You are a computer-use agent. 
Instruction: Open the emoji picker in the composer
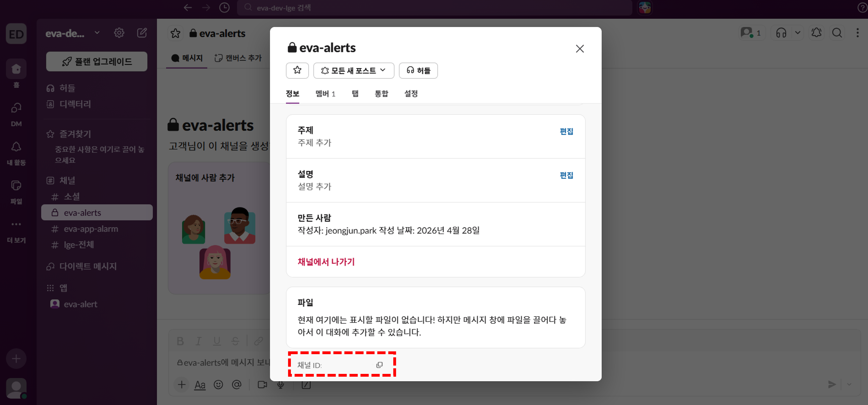coord(218,384)
